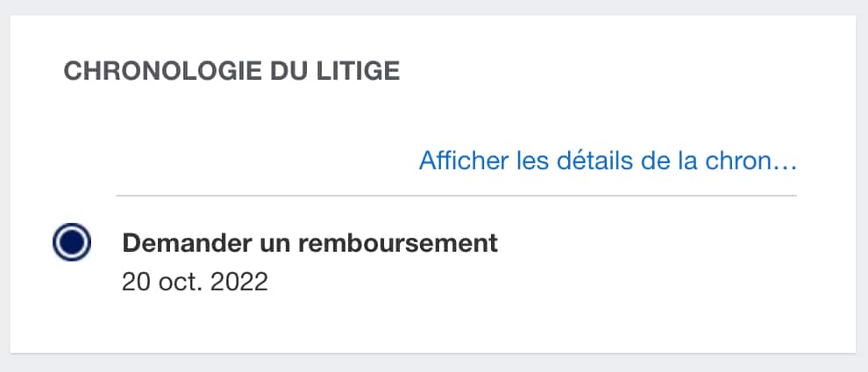Click the bold refund request title
The width and height of the screenshot is (868, 372).
pos(309,243)
